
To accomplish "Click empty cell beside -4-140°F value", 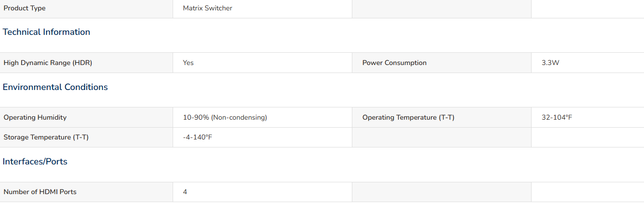I will pos(442,137).
